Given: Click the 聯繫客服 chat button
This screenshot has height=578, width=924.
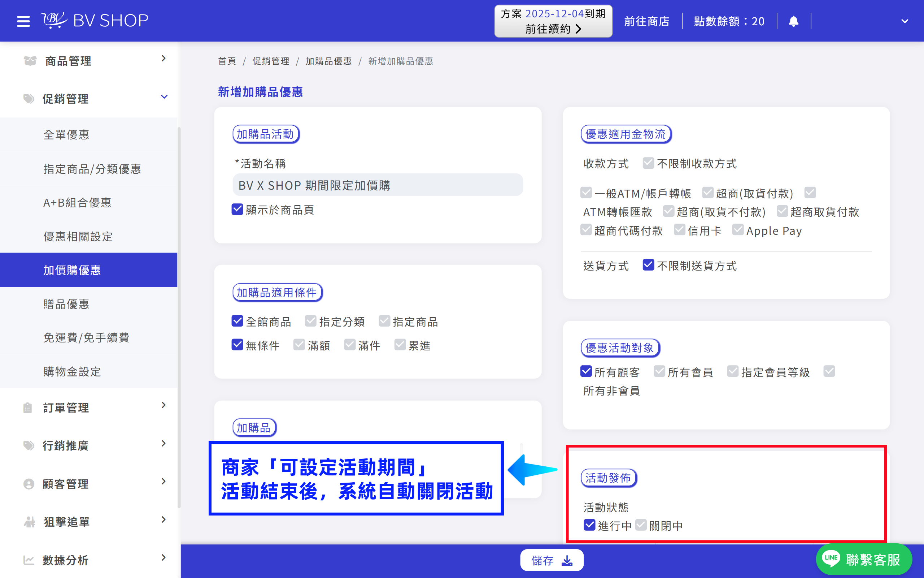Looking at the screenshot, I should click(x=864, y=559).
